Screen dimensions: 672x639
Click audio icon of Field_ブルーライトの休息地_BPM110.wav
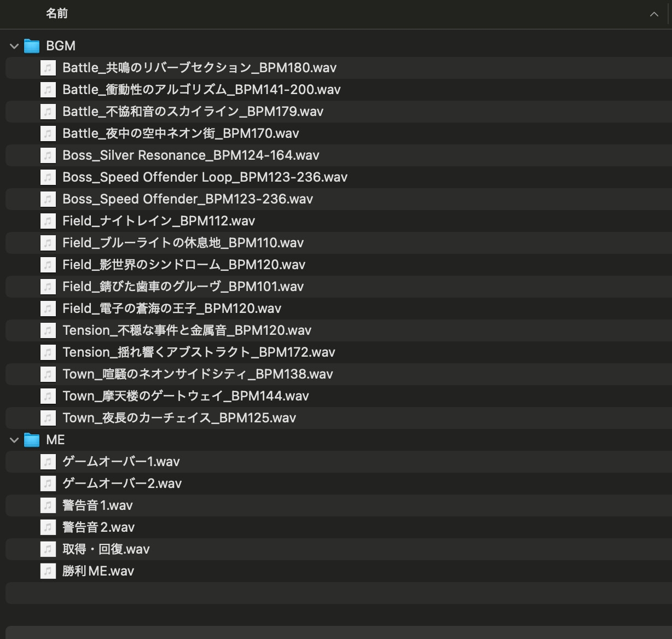pos(48,243)
